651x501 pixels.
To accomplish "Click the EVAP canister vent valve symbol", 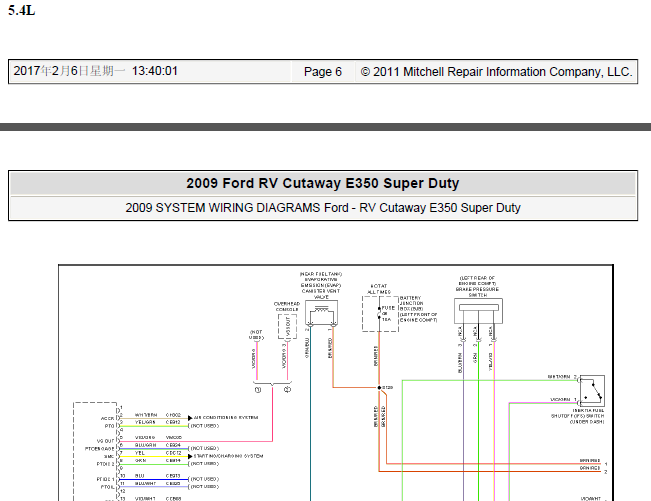I will 321,314.
